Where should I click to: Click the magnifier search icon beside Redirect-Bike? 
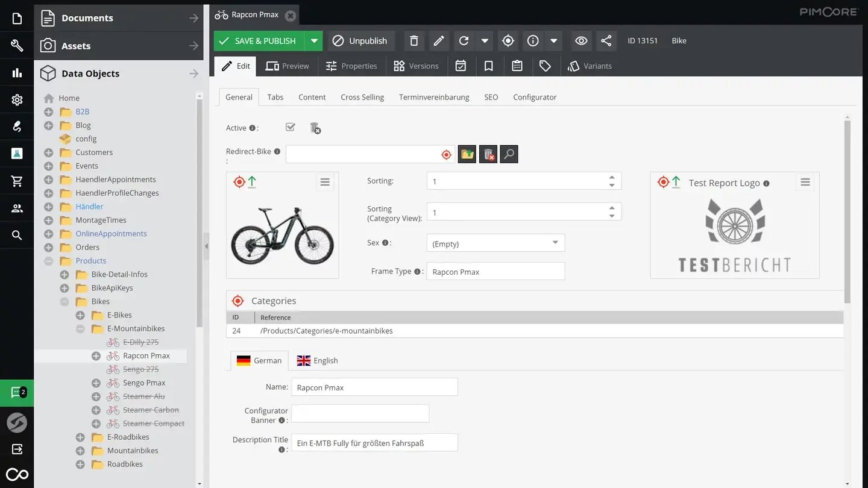coord(509,154)
